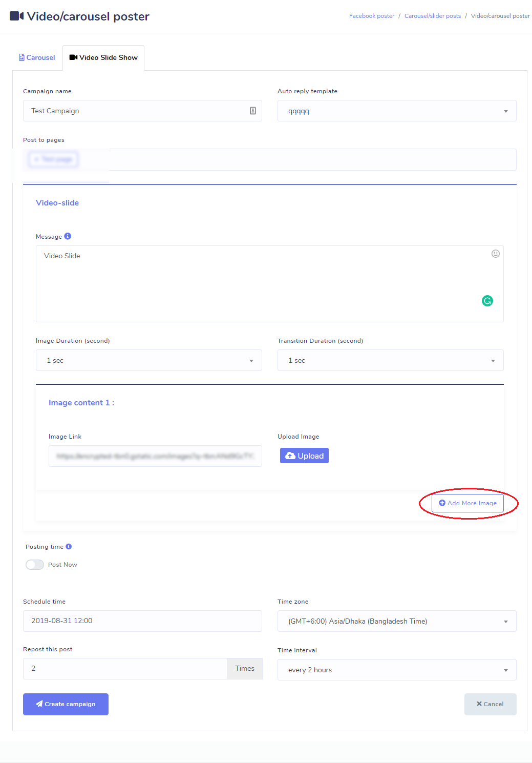Click the paper plane icon on Create campaign
The height and width of the screenshot is (763, 532).
tap(40, 704)
